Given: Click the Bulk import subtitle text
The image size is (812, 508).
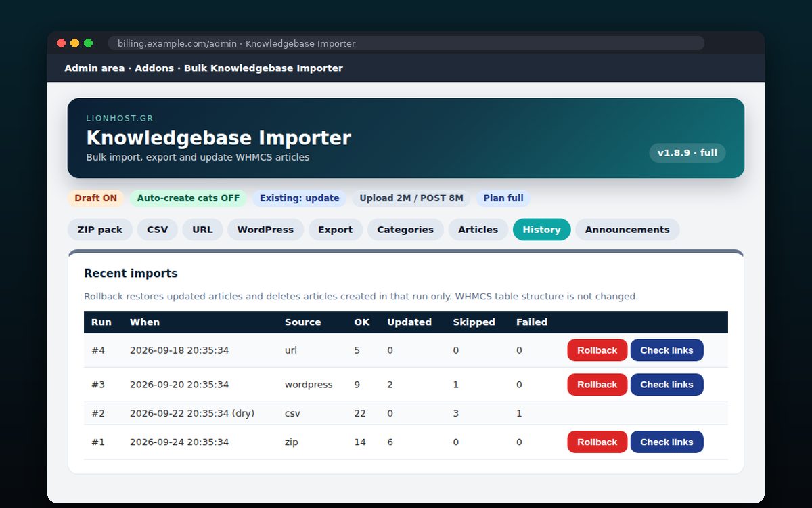Looking at the screenshot, I should click(198, 157).
